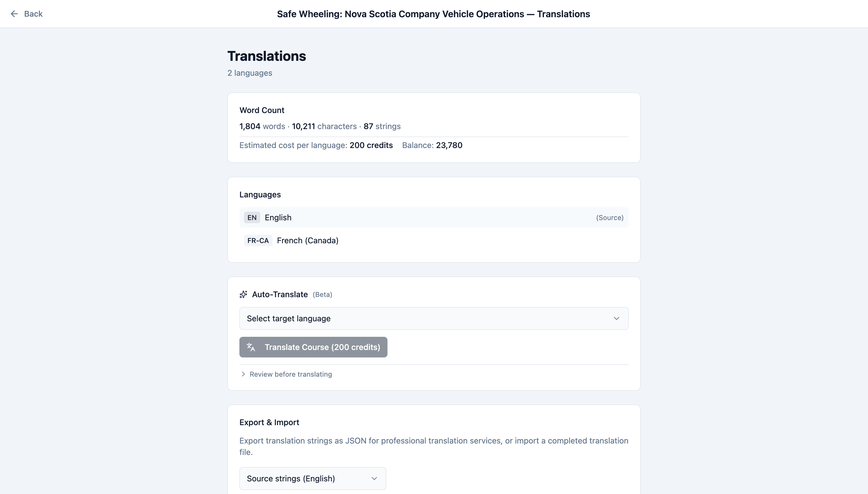Click the characters count link
The image size is (868, 494).
point(337,126)
